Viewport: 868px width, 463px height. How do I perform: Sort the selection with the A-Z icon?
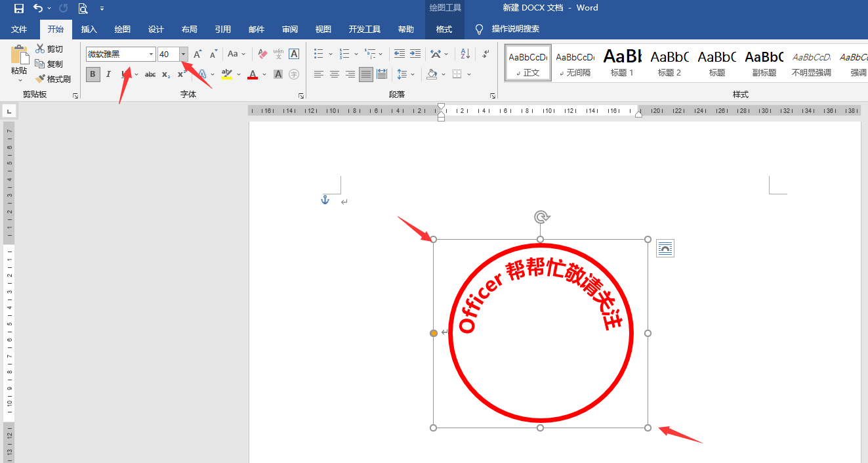pyautogui.click(x=465, y=54)
